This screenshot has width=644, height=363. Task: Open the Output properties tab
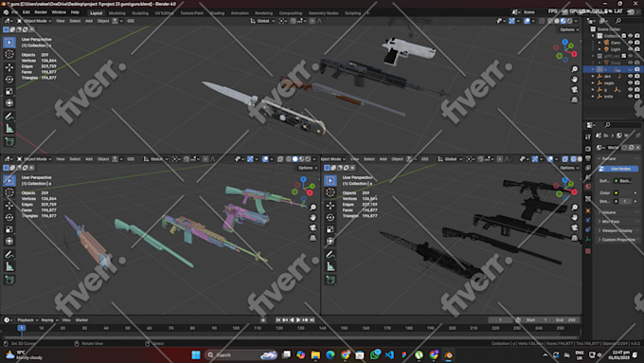pyautogui.click(x=588, y=158)
